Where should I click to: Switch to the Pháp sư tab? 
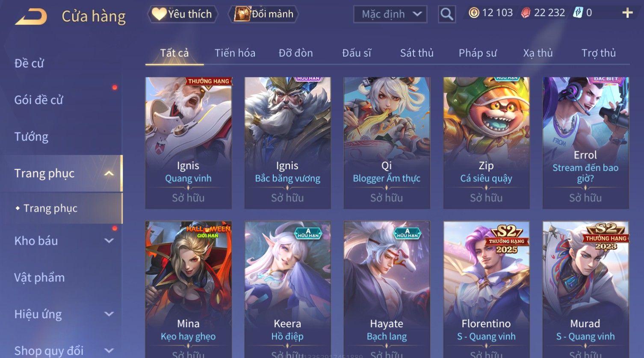pyautogui.click(x=478, y=53)
